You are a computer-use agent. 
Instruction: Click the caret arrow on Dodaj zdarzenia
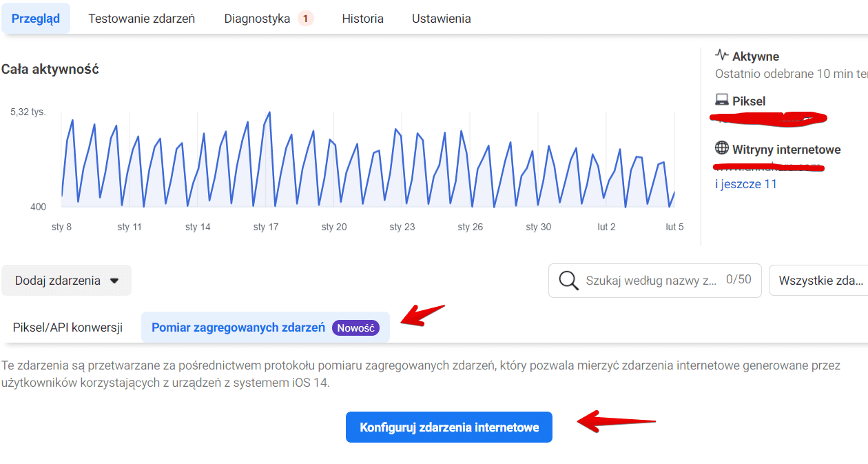tap(114, 281)
